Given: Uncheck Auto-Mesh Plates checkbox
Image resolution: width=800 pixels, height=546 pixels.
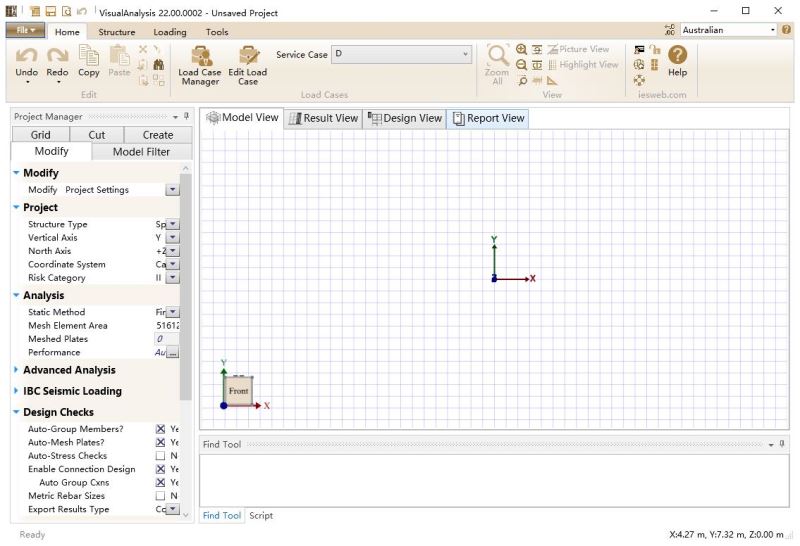Looking at the screenshot, I should click(160, 442).
